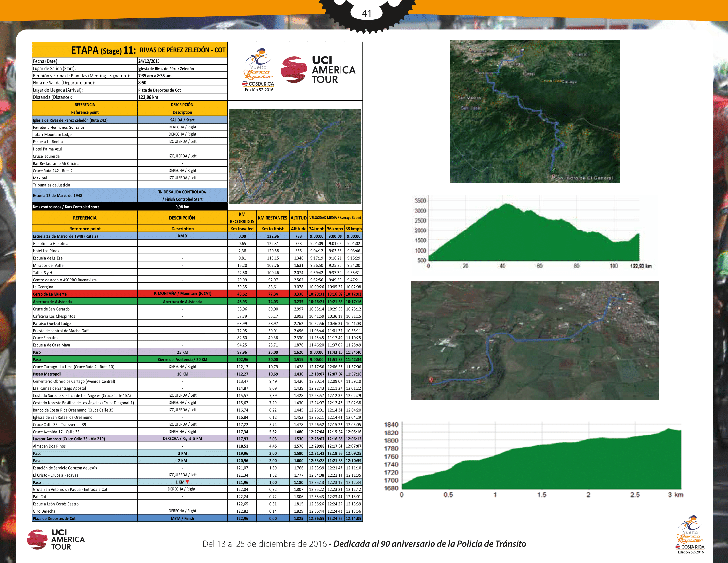
Task: Click the VELOCIDAD MEDIA / Average Speed header
Action: point(335,218)
